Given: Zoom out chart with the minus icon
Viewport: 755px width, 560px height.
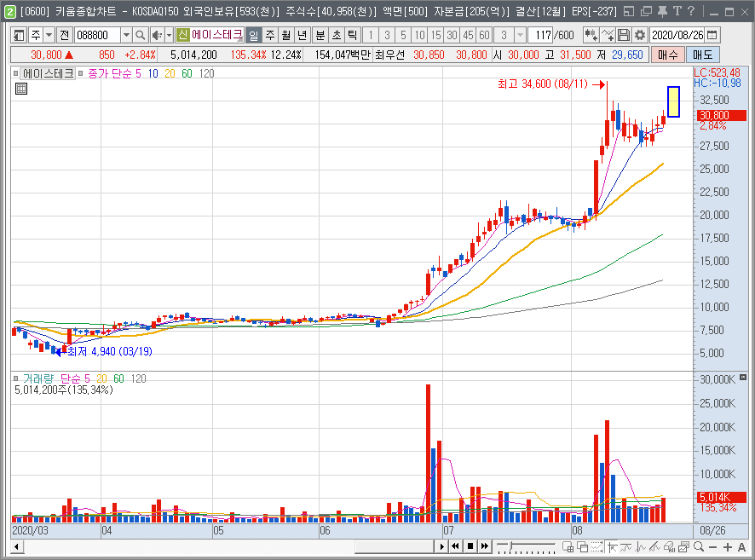Looking at the screenshot, I should pos(713,547).
